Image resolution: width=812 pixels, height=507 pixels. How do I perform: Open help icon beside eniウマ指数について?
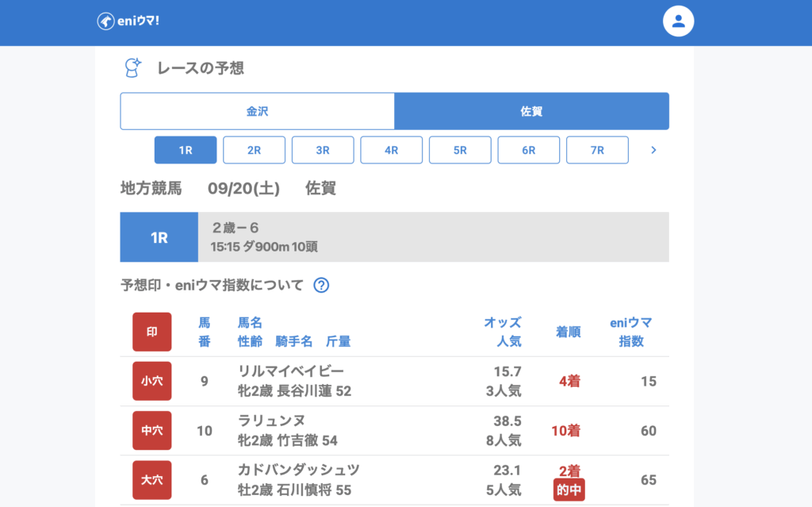(321, 286)
